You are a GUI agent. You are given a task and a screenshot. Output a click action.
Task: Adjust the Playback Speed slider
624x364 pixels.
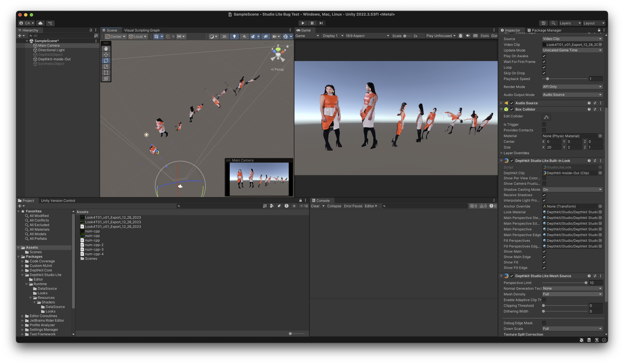pyautogui.click(x=547, y=79)
